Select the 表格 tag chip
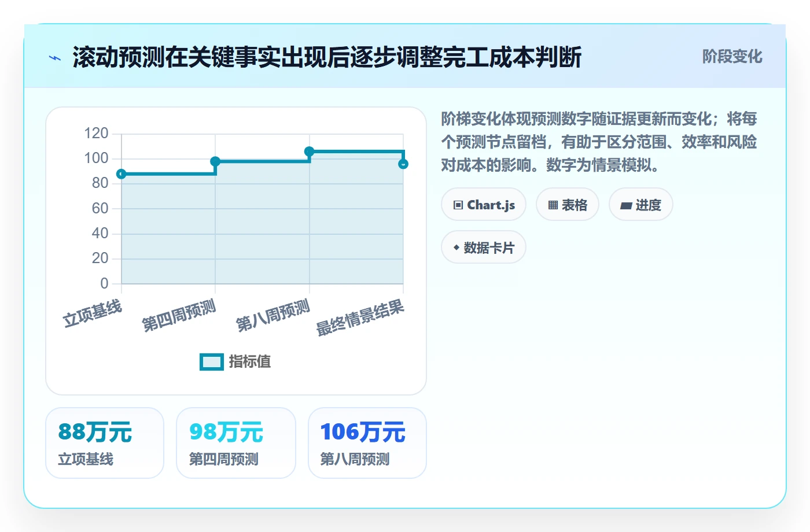This screenshot has height=532, width=810. click(x=568, y=205)
